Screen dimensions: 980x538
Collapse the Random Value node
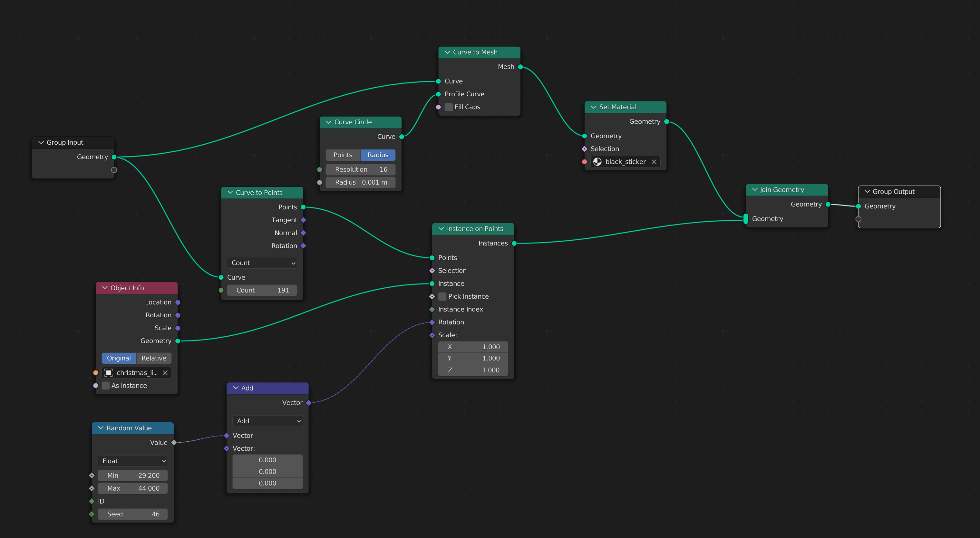[x=101, y=428]
